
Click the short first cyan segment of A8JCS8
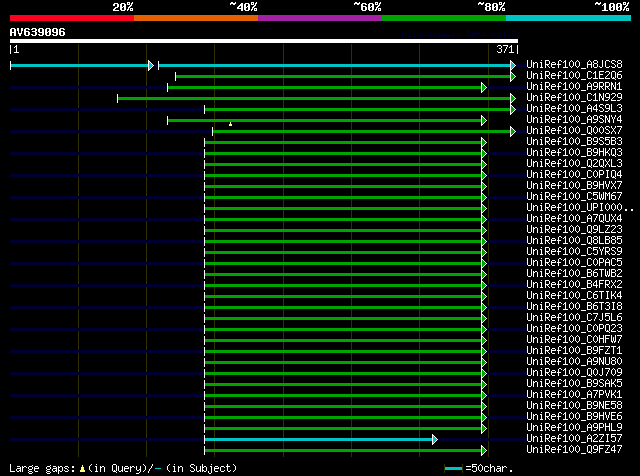pos(80,65)
